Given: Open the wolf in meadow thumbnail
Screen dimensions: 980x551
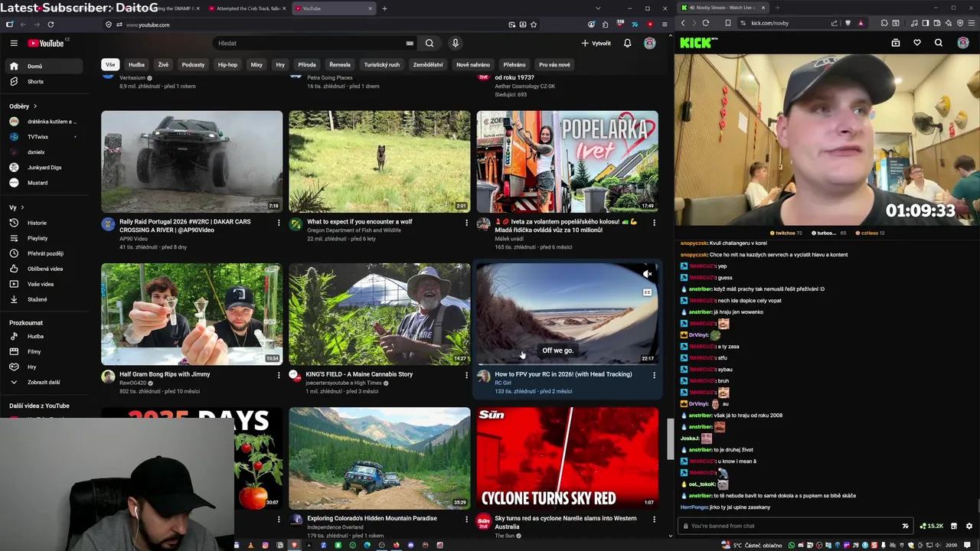Looking at the screenshot, I should tap(380, 161).
